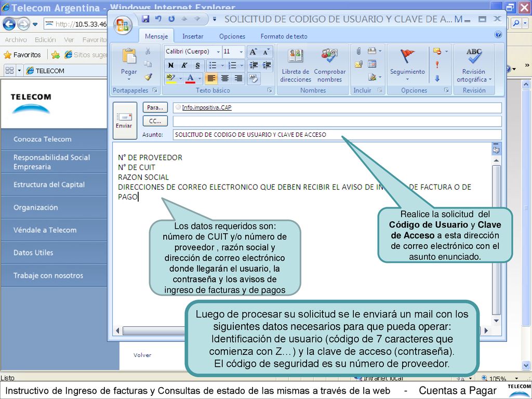Insert a calendar with the calendar icon
Image resolution: width=532 pixels, height=399 pixels.
tap(372, 64)
